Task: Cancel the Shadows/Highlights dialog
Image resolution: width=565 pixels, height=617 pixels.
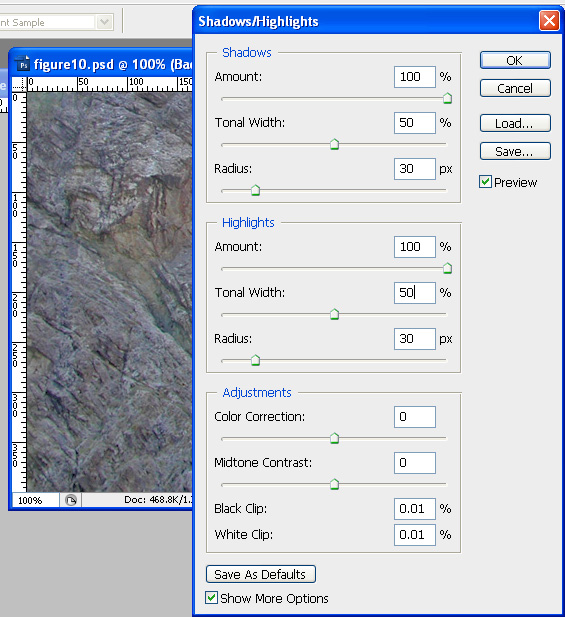Action: (515, 88)
